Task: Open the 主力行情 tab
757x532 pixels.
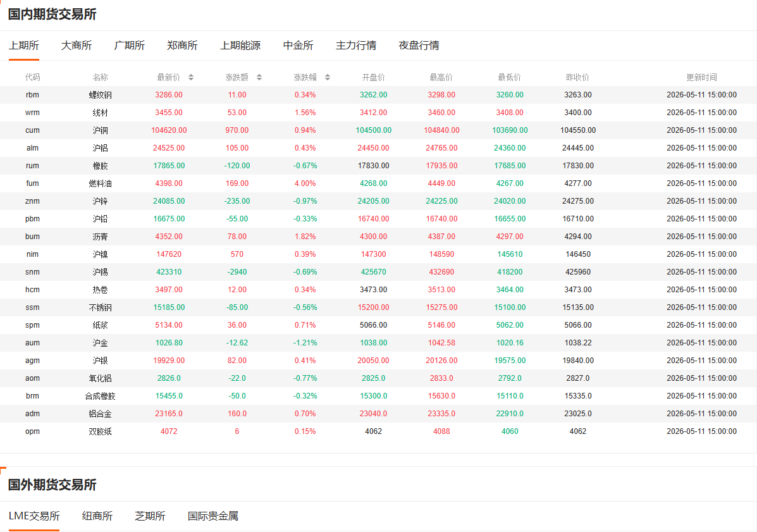Action: 356,46
